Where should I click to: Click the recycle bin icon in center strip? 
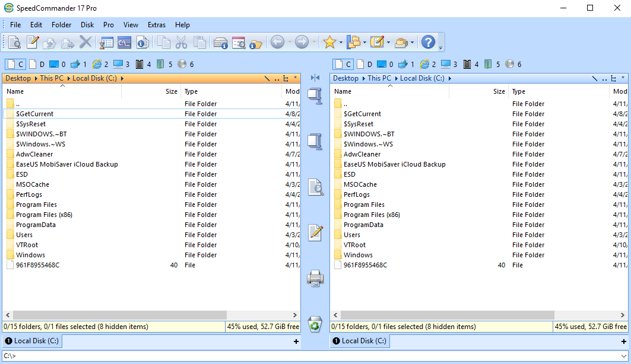pos(315,324)
